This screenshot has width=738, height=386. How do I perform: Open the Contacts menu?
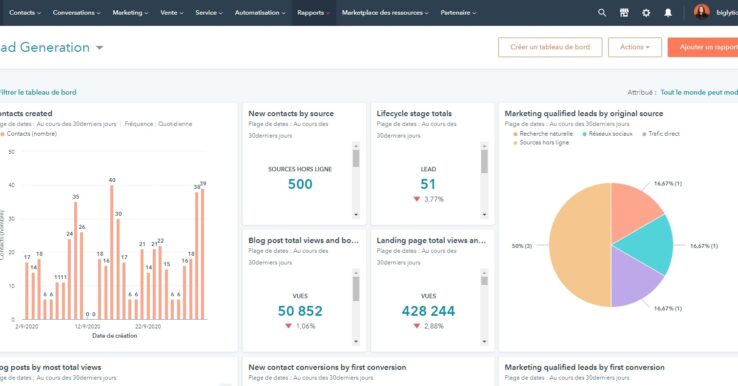tap(25, 13)
